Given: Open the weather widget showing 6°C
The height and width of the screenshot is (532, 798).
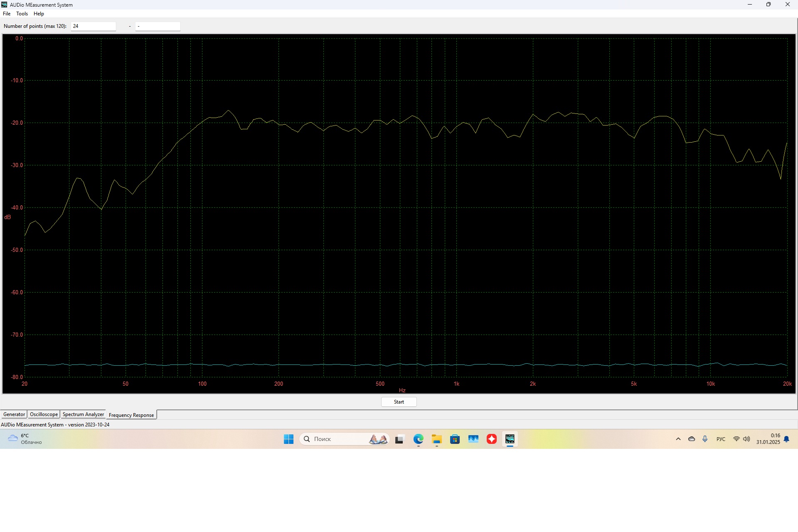Looking at the screenshot, I should [26, 439].
